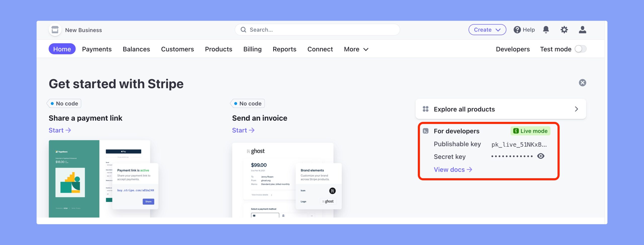The width and height of the screenshot is (644, 245).
Task: Click the ghost invoice preview thumbnail
Action: click(287, 180)
